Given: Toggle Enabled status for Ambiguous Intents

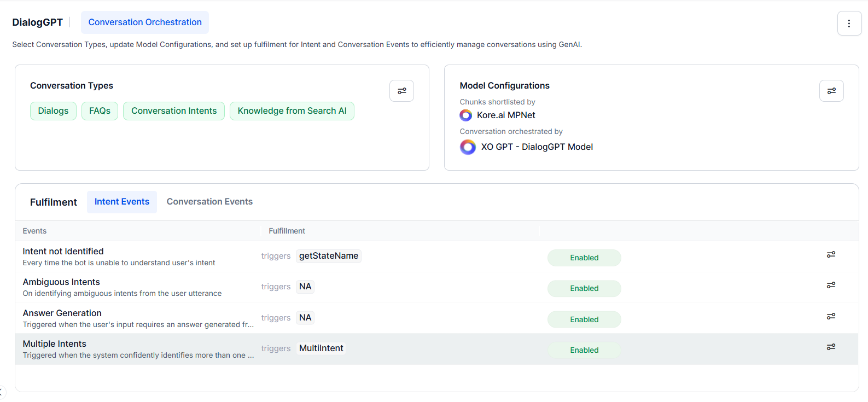Looking at the screenshot, I should [x=584, y=289].
